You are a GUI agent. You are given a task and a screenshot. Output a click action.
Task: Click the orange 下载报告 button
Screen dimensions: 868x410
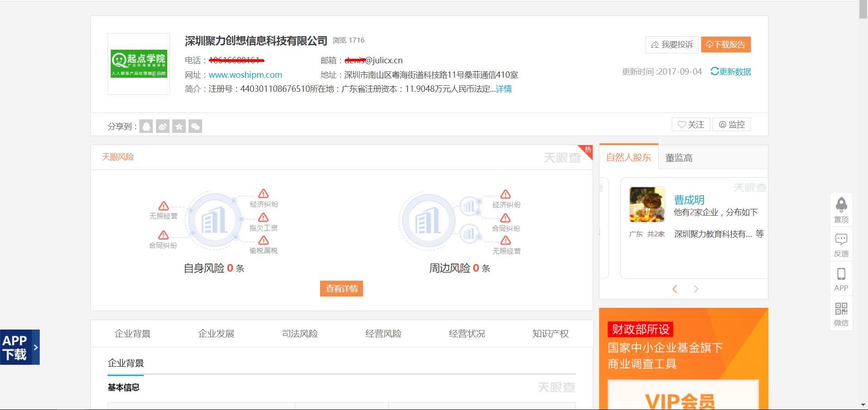coord(726,44)
